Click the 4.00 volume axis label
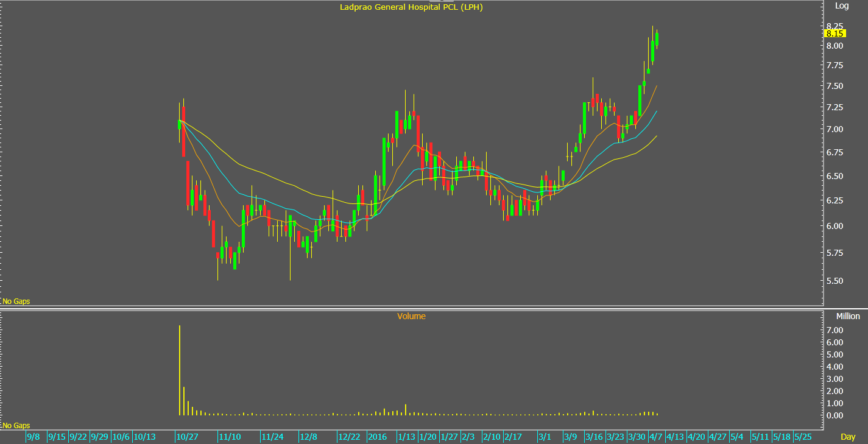This screenshot has width=868, height=444. tap(834, 367)
